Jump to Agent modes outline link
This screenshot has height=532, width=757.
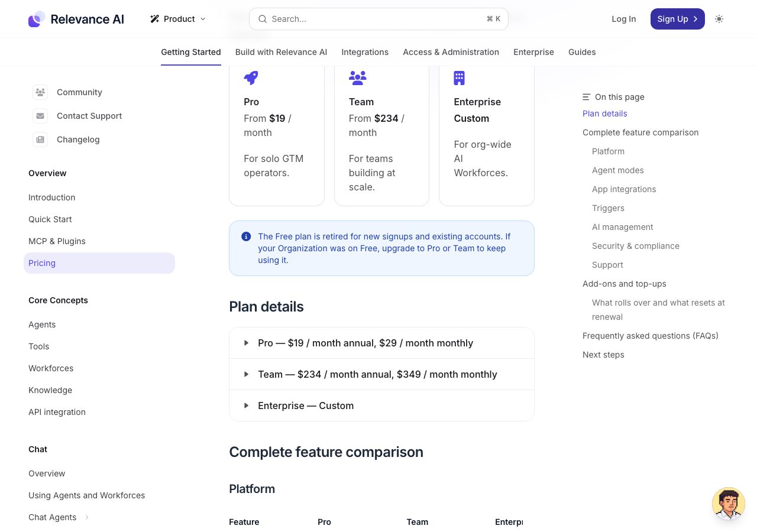click(617, 170)
